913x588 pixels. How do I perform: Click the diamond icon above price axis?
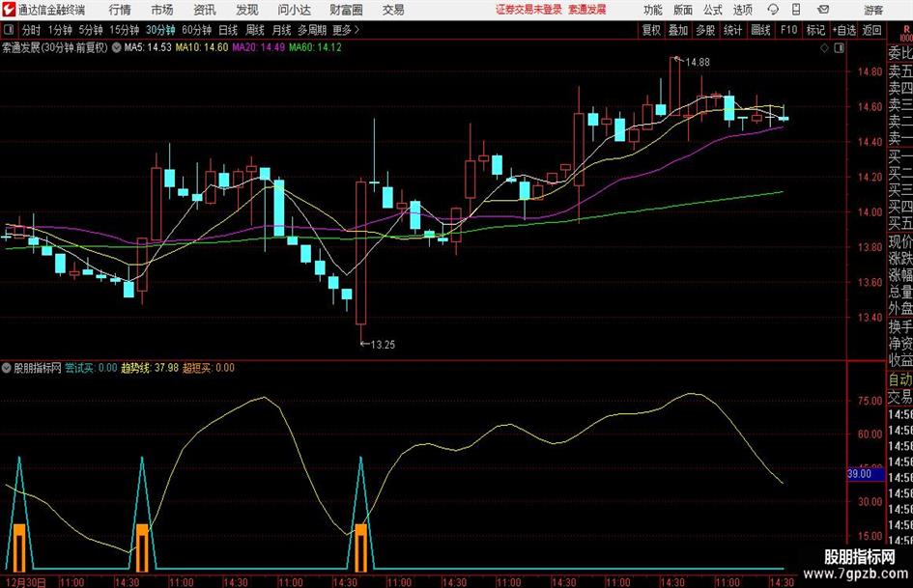tap(824, 48)
